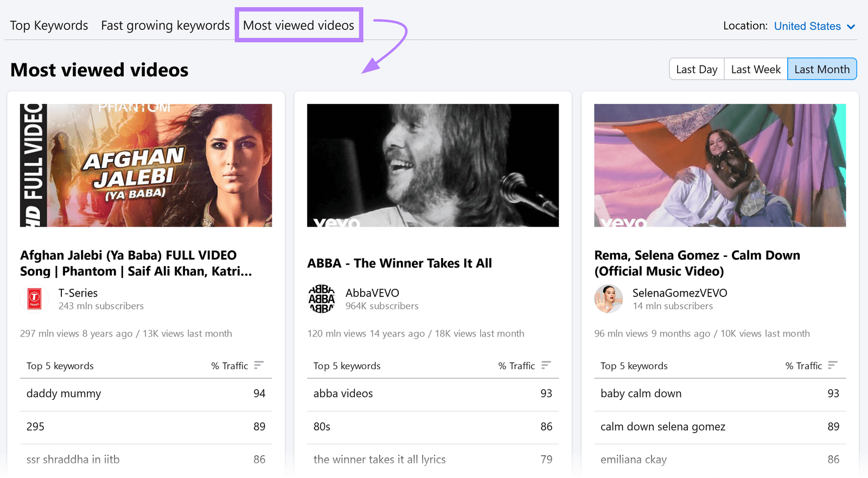The height and width of the screenshot is (478, 868).
Task: Click the AbbaVEVO channel logo icon
Action: tap(321, 299)
